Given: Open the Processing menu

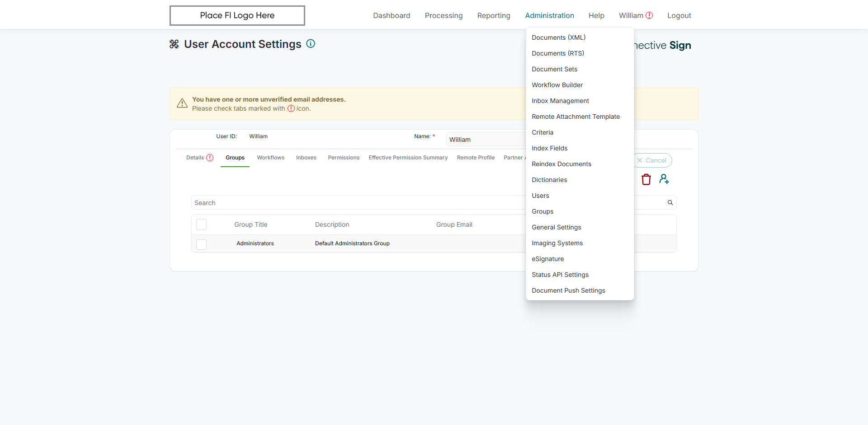Looking at the screenshot, I should [x=443, y=15].
